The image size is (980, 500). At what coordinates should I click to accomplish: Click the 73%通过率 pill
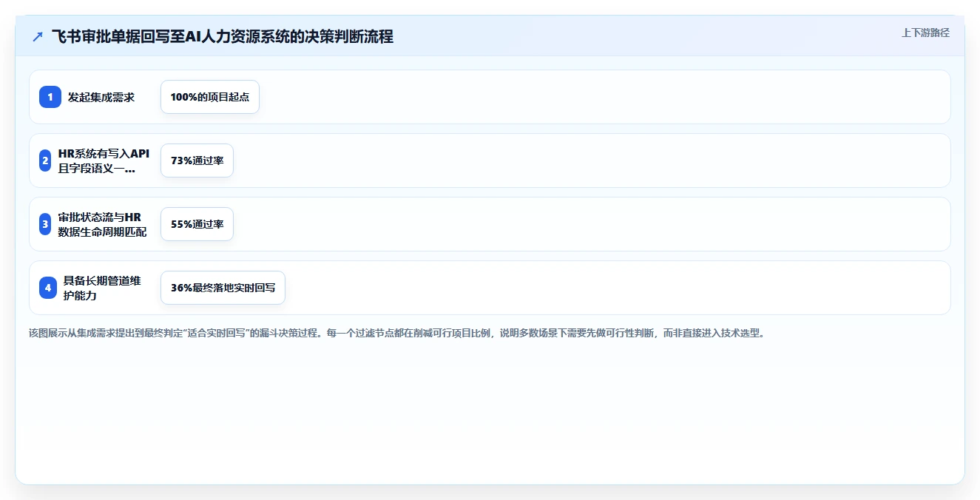(197, 161)
